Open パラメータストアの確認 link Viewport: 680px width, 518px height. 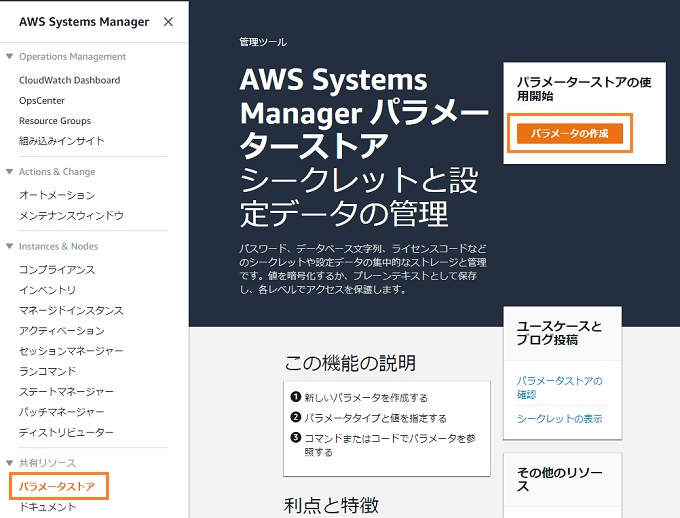tap(559, 388)
